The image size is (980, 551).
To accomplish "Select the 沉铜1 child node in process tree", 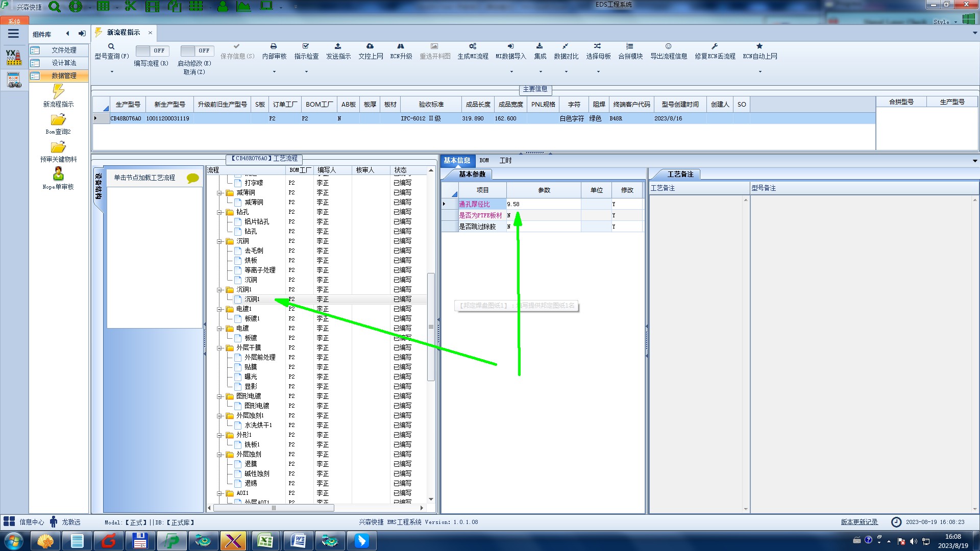I will tap(252, 299).
